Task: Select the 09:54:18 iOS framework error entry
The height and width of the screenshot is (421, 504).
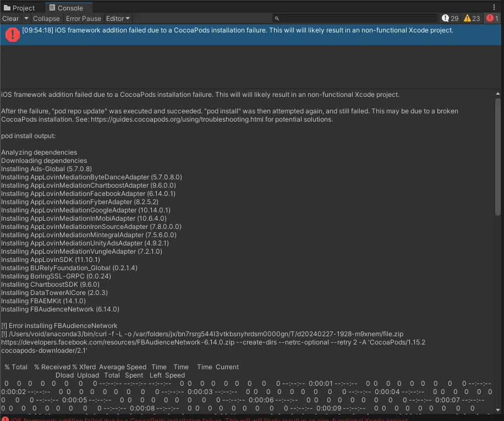Action: [251, 35]
